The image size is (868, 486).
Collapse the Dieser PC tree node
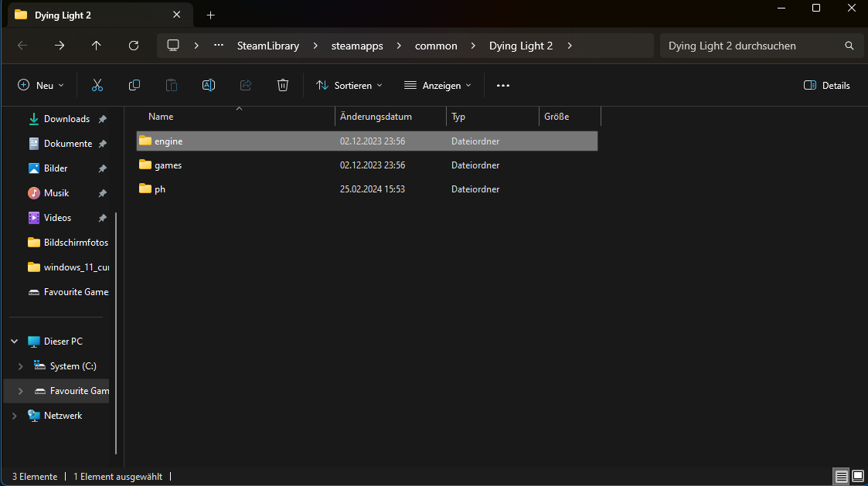(x=15, y=342)
